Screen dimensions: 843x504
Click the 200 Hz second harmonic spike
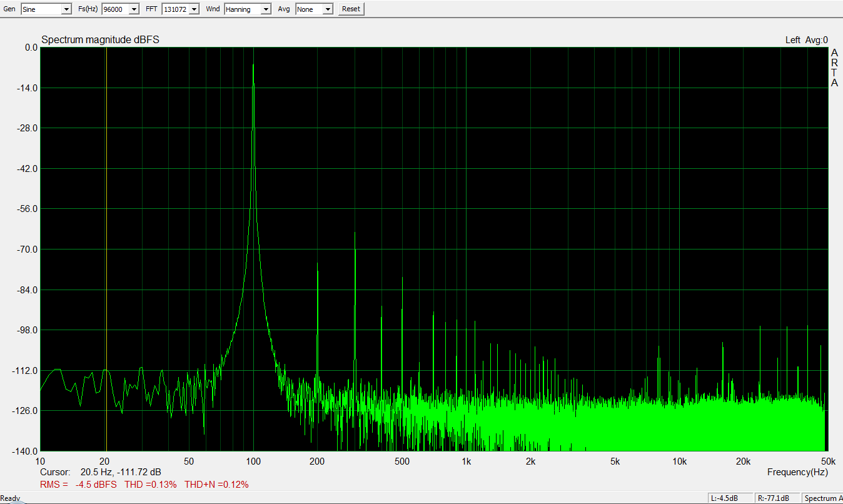317,265
